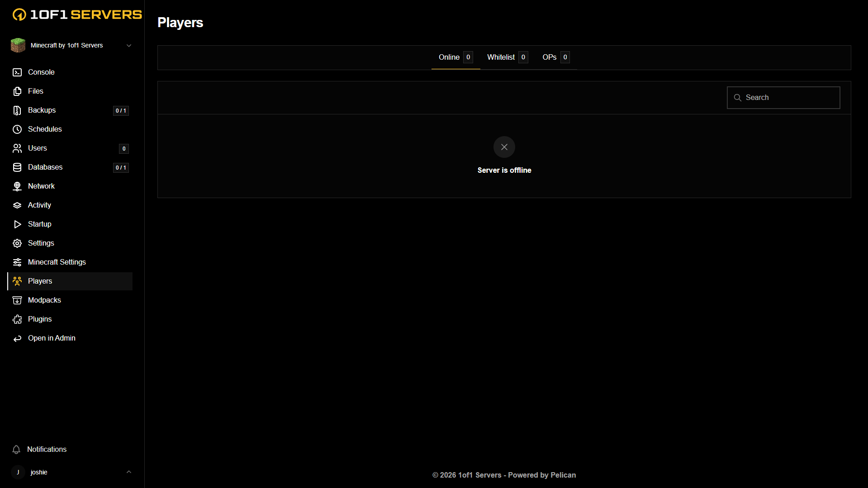Click the Notifications label
The height and width of the screenshot is (488, 868).
coord(47,450)
